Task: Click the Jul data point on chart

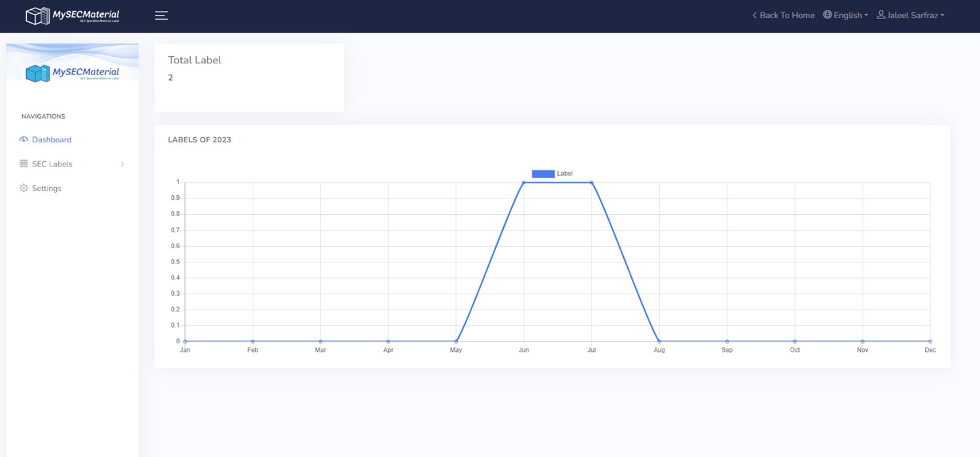Action: (591, 182)
